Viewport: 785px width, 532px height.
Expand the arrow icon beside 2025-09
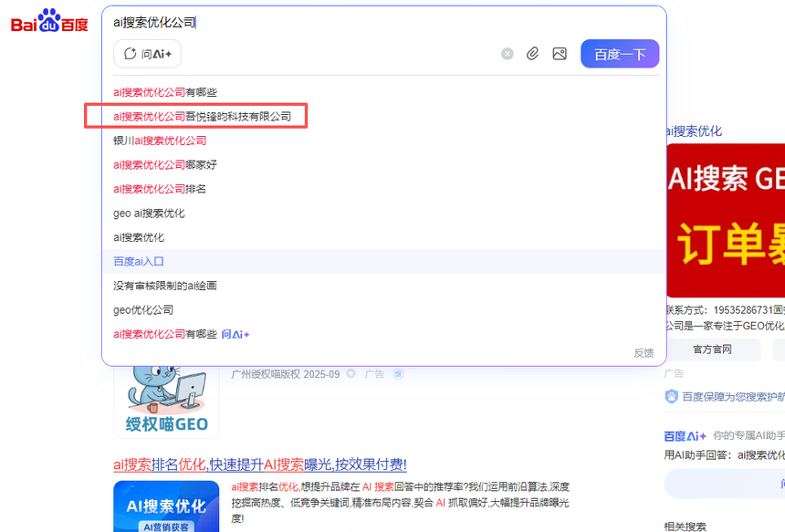click(351, 374)
